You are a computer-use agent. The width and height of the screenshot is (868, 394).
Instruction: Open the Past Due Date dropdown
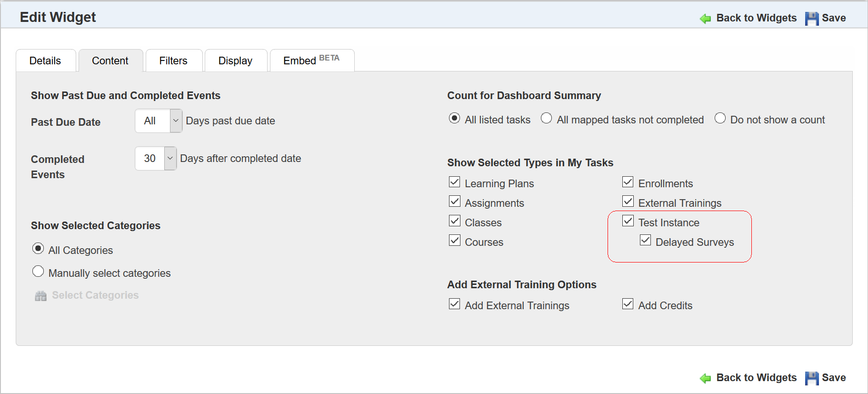176,121
